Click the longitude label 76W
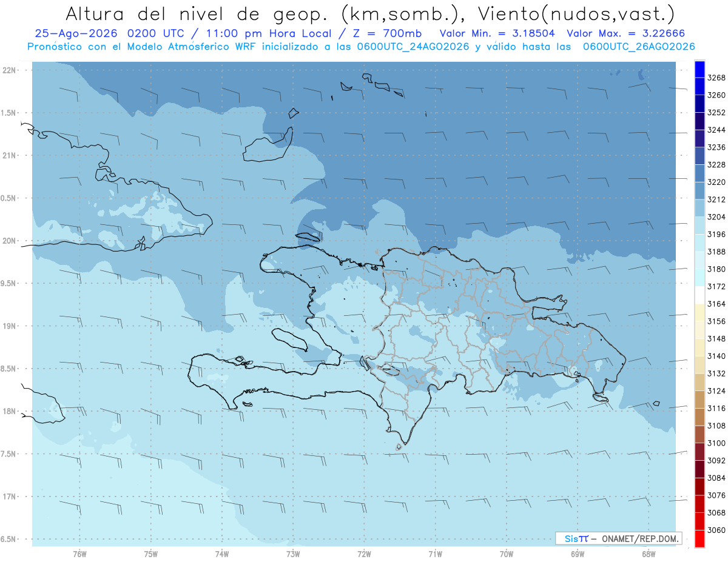 [79, 554]
